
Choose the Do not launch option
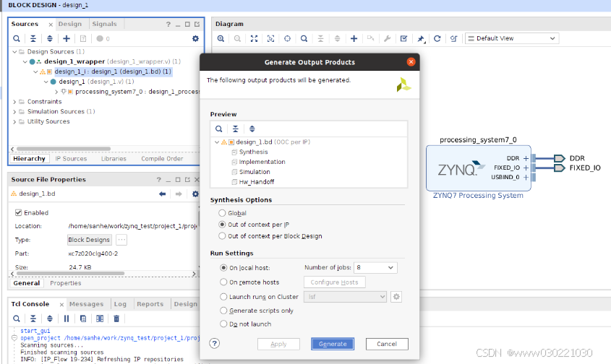(223, 324)
